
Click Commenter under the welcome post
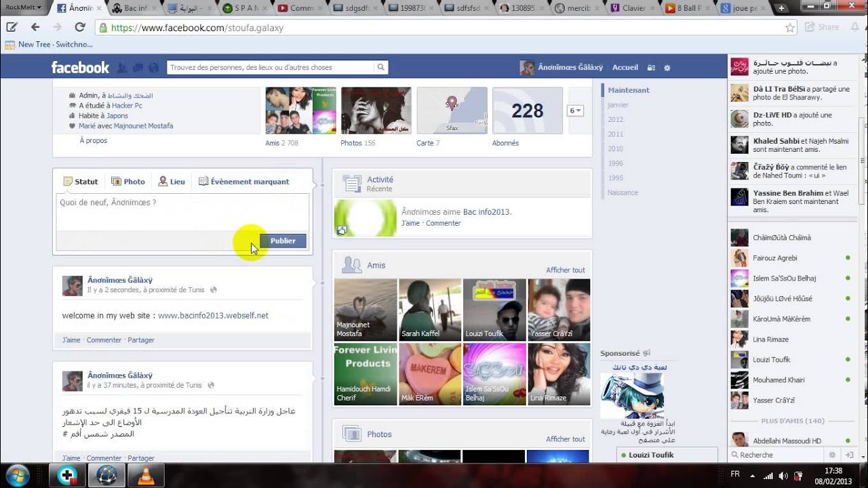104,340
